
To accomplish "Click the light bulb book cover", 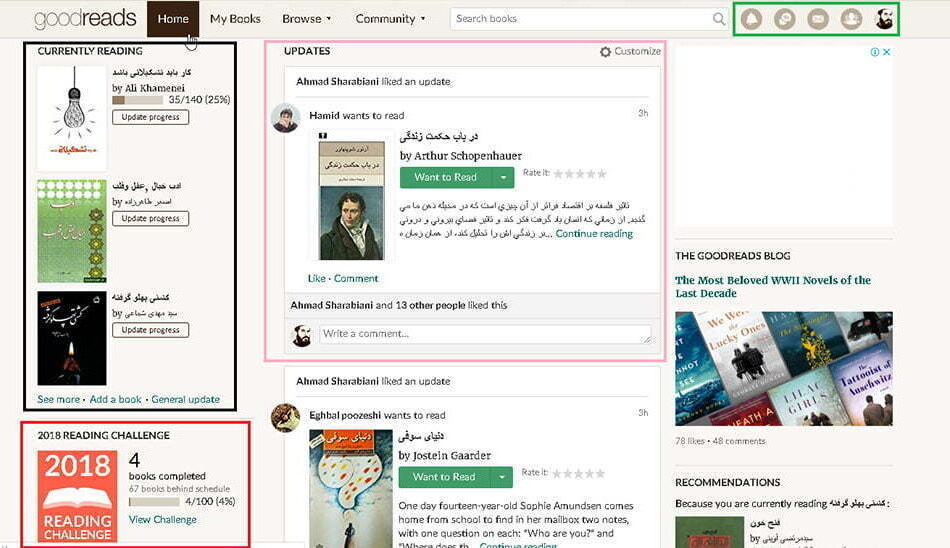I will (x=71, y=118).
